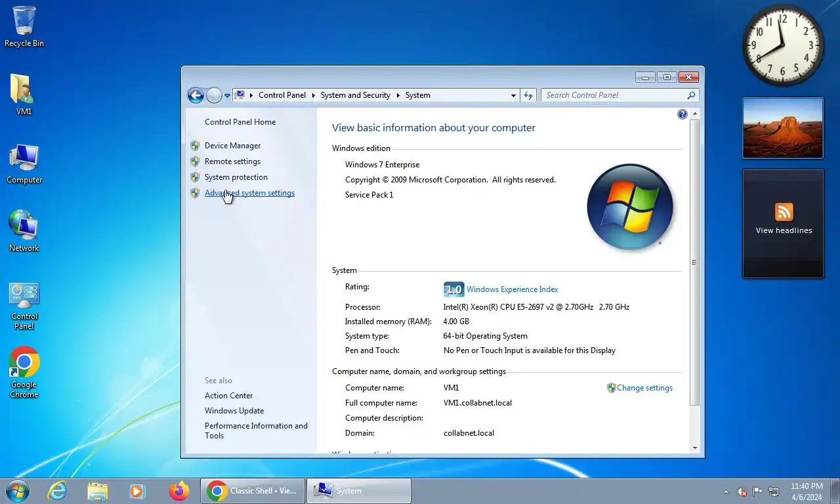The image size is (840, 504).
Task: Click the System and Security breadcrumb
Action: 356,95
